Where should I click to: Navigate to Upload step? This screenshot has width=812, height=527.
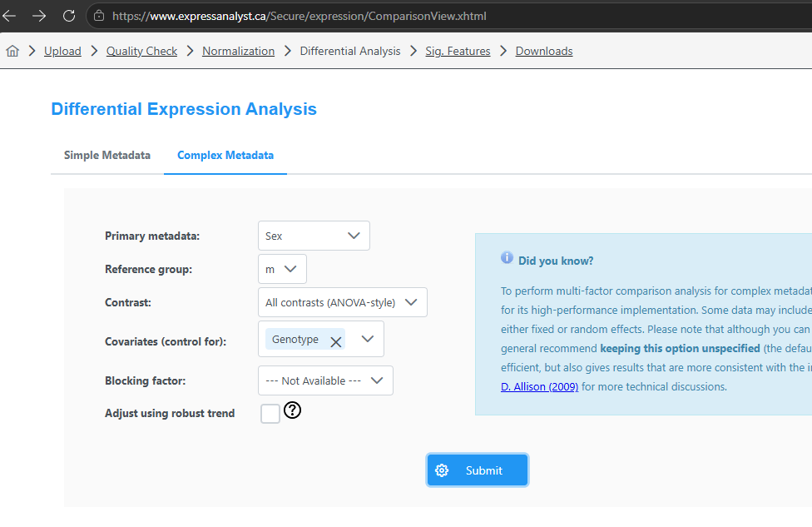pyautogui.click(x=62, y=51)
